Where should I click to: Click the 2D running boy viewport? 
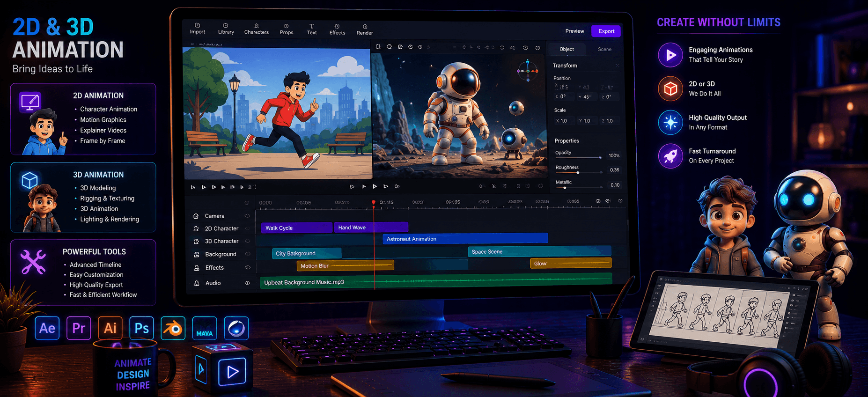pyautogui.click(x=277, y=112)
